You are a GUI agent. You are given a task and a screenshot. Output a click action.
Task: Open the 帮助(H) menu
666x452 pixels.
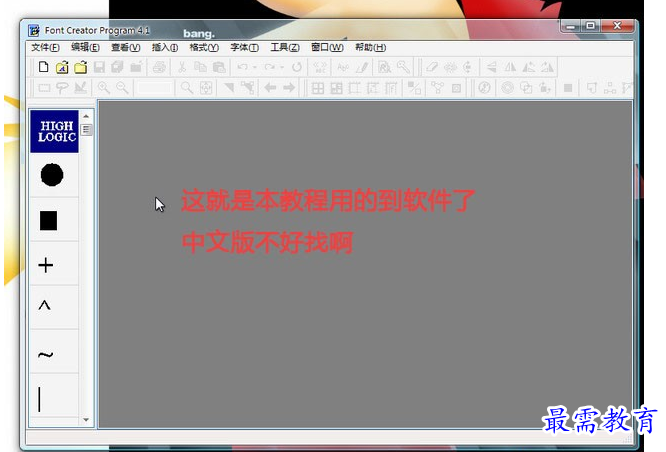[x=370, y=48]
